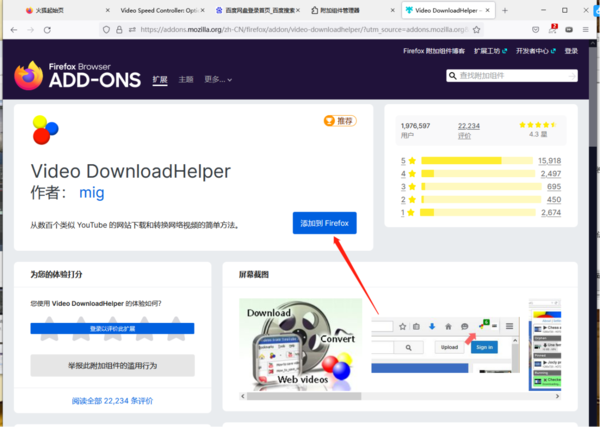The width and height of the screenshot is (600, 427).
Task: Click 举报此附加组件的滥用行为 button
Action: [x=112, y=366]
